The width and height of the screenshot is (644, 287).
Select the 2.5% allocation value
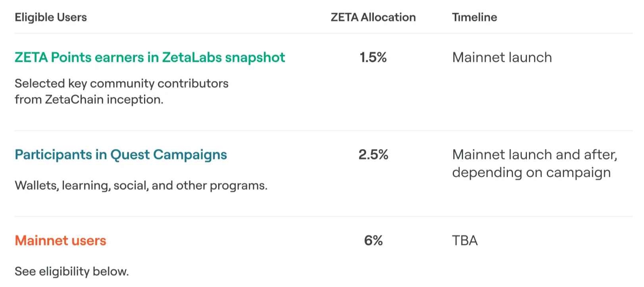(x=373, y=155)
